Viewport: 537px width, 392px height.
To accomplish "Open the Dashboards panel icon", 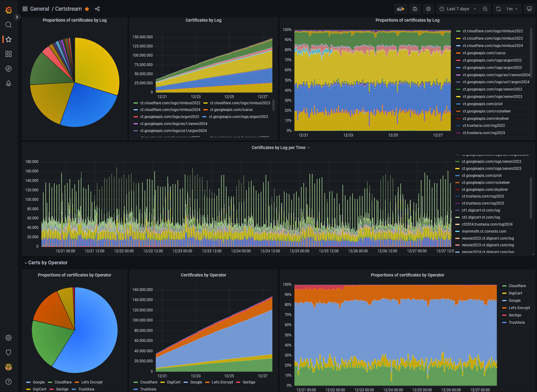I will 9,54.
